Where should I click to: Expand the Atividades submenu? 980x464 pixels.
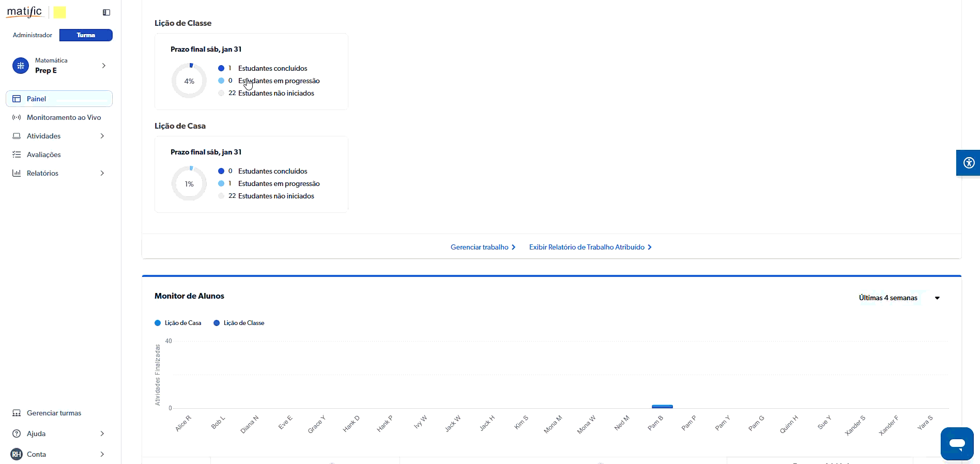pos(102,136)
